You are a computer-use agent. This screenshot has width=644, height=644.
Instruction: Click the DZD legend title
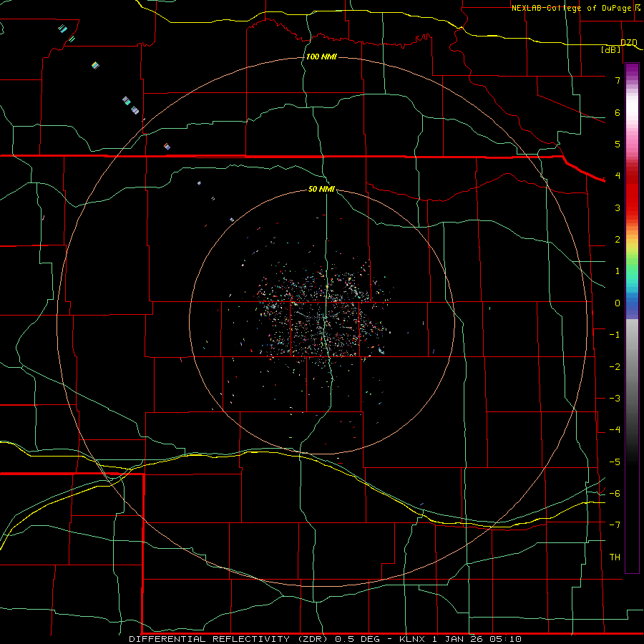point(629,42)
